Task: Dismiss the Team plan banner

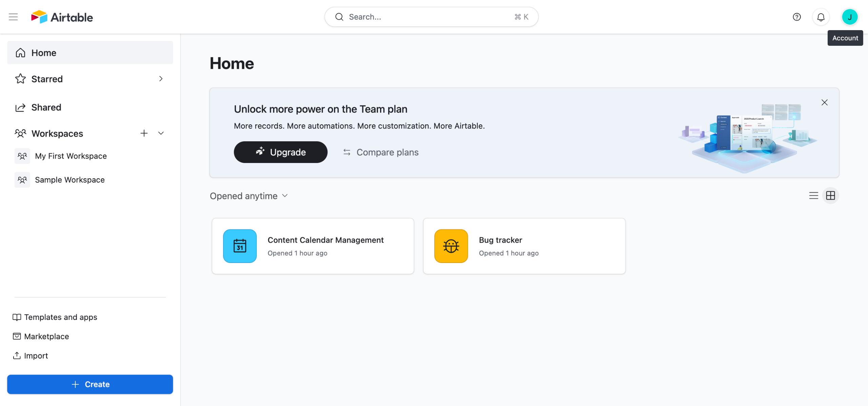Action: pyautogui.click(x=824, y=102)
